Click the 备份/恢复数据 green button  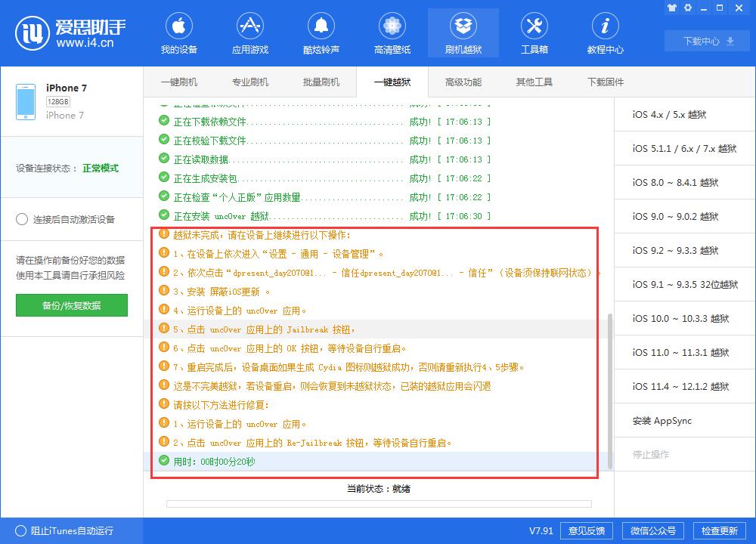[72, 306]
